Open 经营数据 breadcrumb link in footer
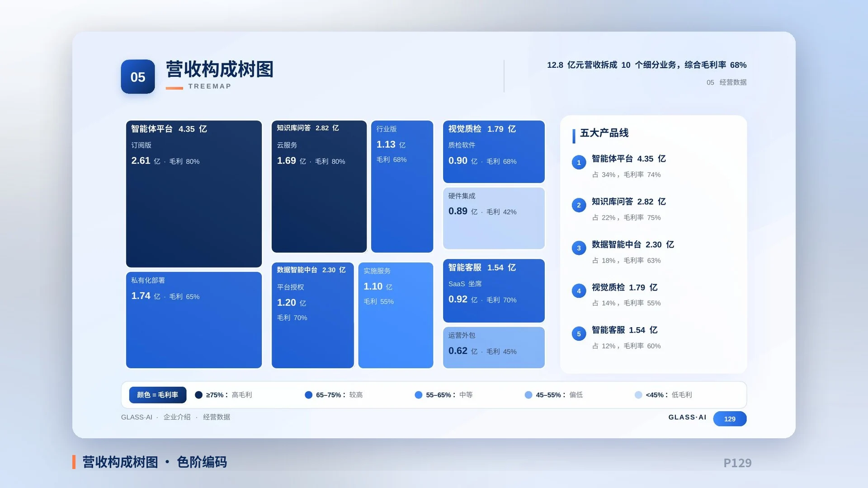868x488 pixels. [217, 417]
